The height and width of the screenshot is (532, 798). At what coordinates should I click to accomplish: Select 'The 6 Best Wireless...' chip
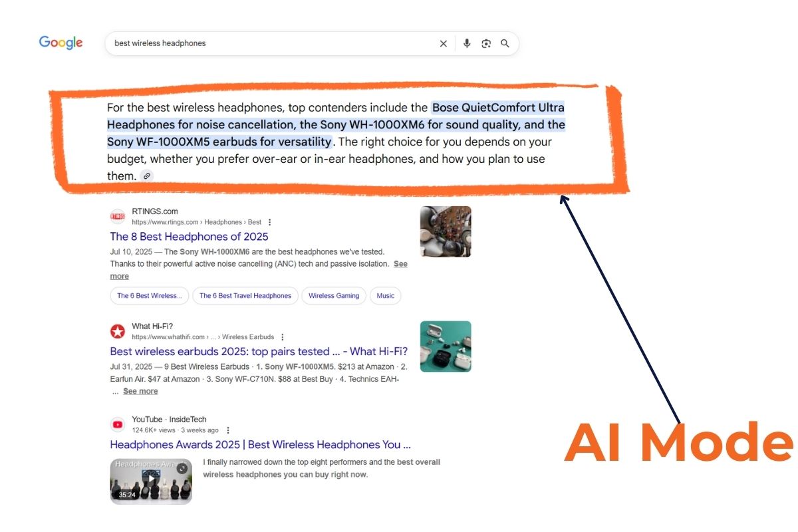point(149,296)
